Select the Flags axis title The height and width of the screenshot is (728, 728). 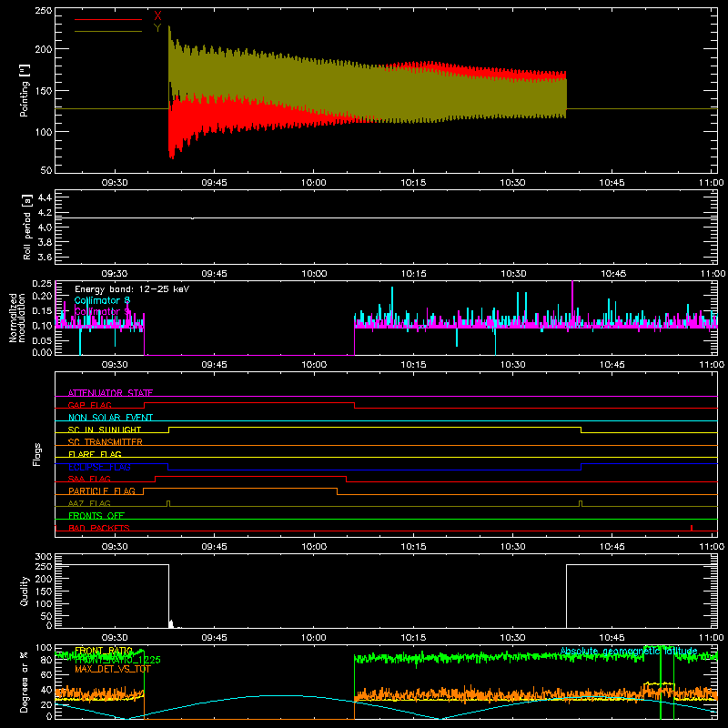coord(36,454)
